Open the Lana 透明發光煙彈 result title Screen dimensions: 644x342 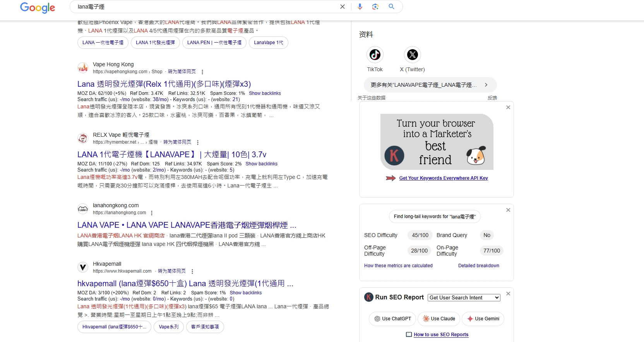[x=164, y=84]
